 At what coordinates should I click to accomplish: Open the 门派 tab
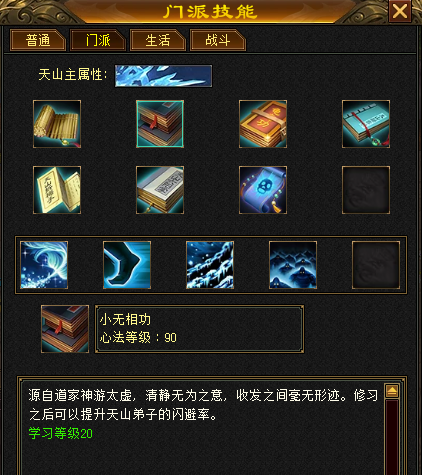tap(98, 40)
